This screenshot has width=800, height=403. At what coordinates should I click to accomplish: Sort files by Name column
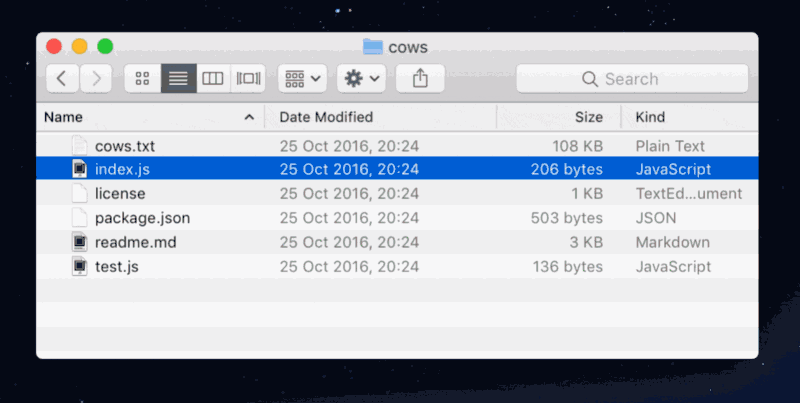[x=140, y=118]
